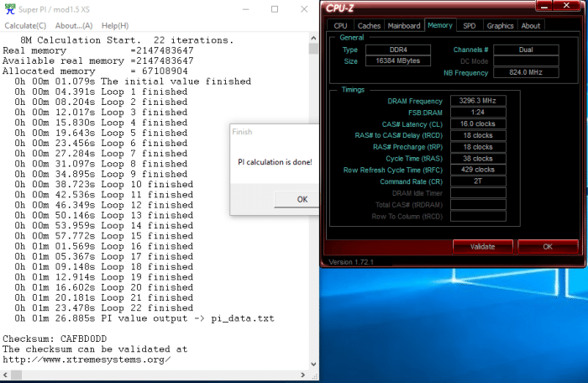Click the CPU-Z title bar logo text
This screenshot has width=588, height=383.
coord(339,8)
